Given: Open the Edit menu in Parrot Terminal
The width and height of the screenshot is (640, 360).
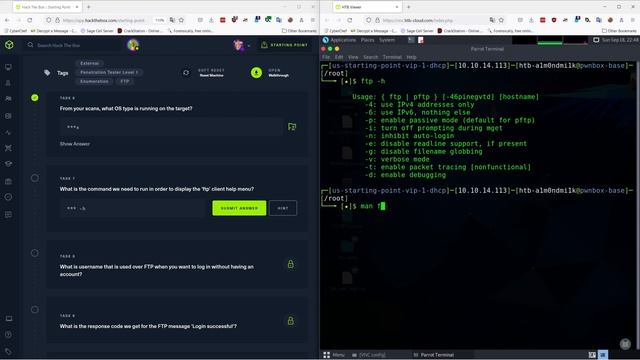Looking at the screenshot, I should click(x=339, y=57).
